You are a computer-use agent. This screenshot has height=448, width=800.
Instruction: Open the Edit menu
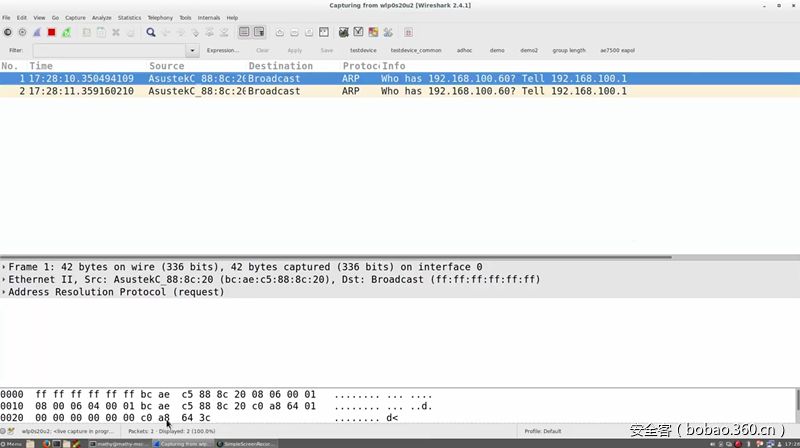[21, 17]
